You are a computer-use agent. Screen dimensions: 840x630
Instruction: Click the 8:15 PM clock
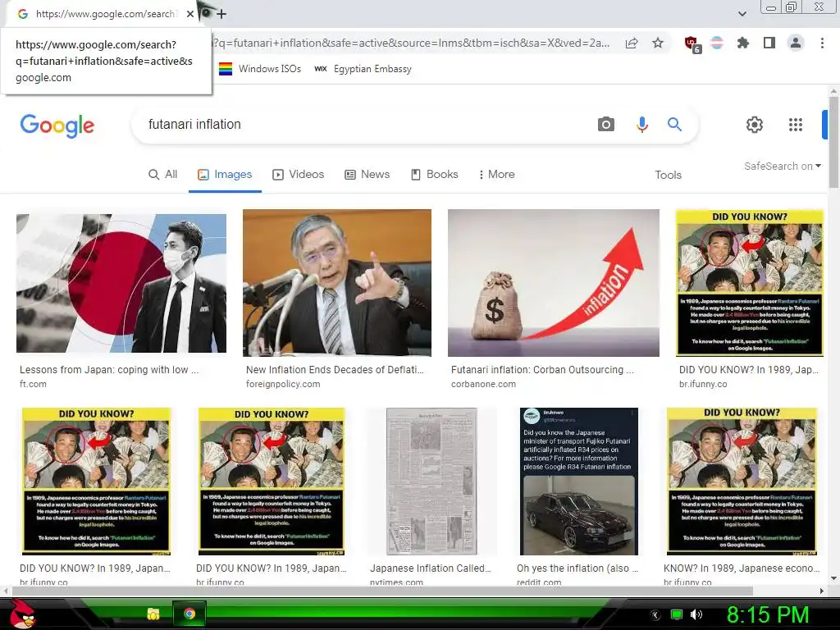(x=767, y=614)
